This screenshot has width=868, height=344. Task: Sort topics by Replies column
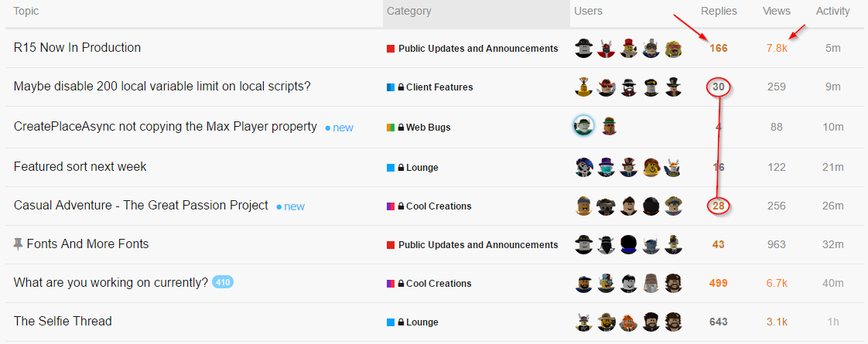(x=719, y=11)
